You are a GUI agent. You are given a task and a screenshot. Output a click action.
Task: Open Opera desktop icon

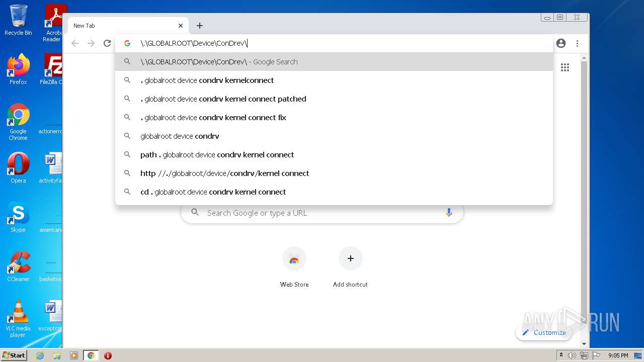pos(18,167)
